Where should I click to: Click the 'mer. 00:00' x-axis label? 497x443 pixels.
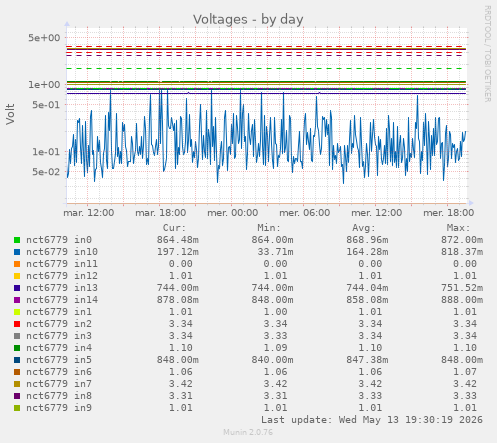233,213
